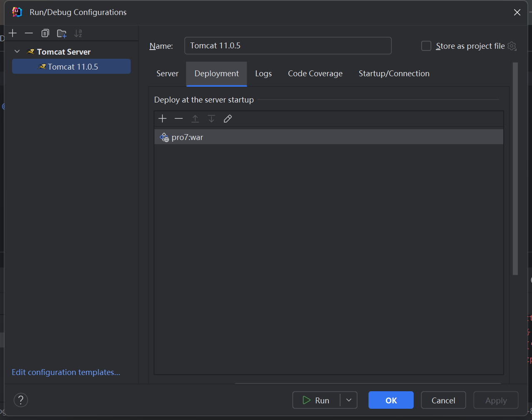Close the Run/Debug Configurations dialog
532x420 pixels.
pyautogui.click(x=517, y=12)
